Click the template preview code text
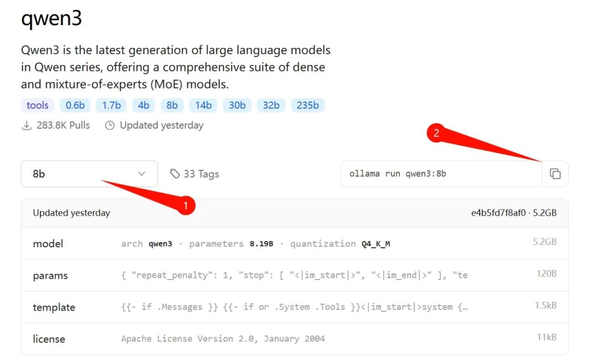590x364 pixels. click(294, 307)
